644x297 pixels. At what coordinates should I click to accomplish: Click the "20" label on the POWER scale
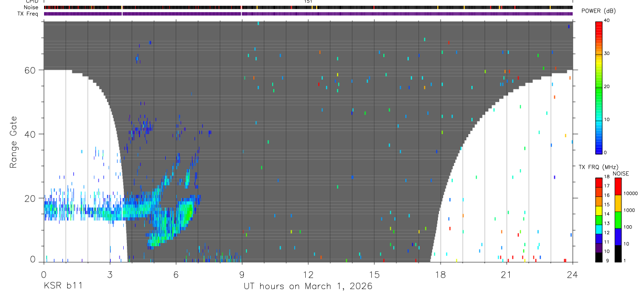607,86
